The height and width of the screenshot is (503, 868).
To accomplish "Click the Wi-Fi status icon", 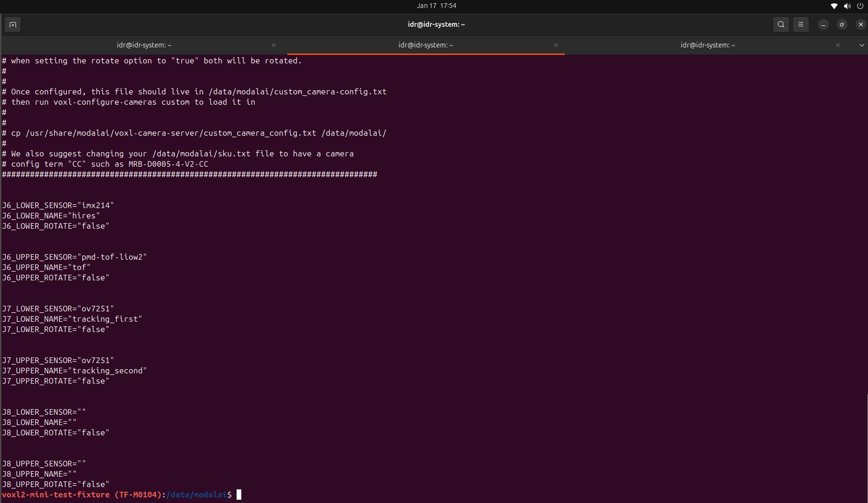I will coord(834,6).
